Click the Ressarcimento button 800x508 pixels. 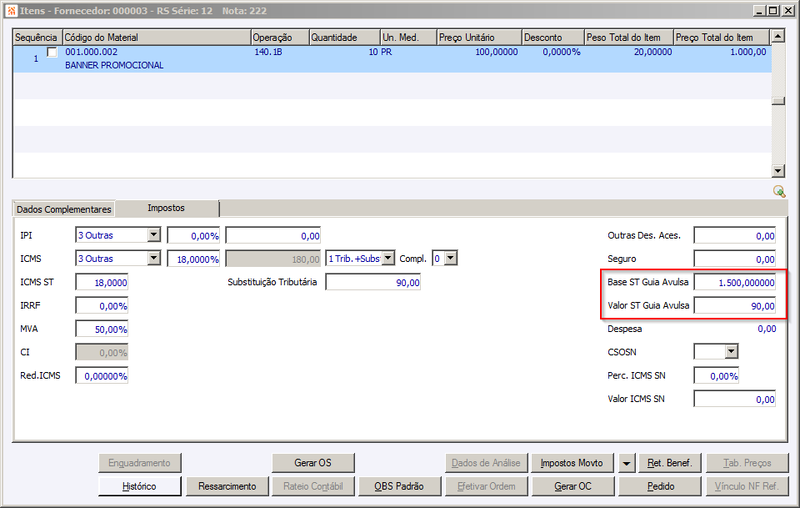coord(227,486)
